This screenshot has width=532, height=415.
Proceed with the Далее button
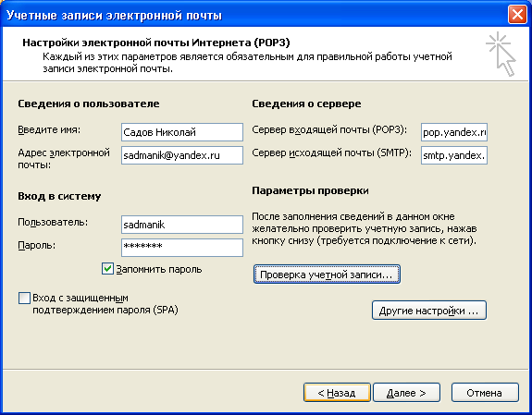(x=406, y=393)
